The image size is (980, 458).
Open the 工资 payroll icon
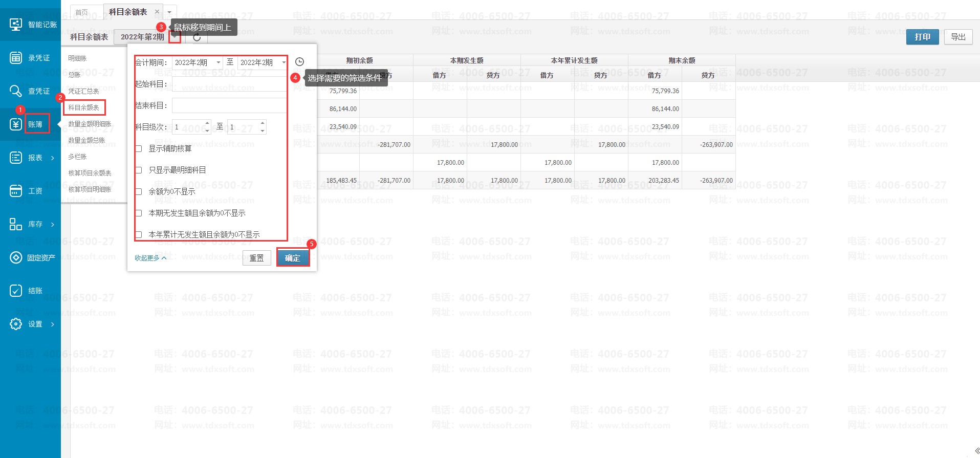pyautogui.click(x=16, y=191)
